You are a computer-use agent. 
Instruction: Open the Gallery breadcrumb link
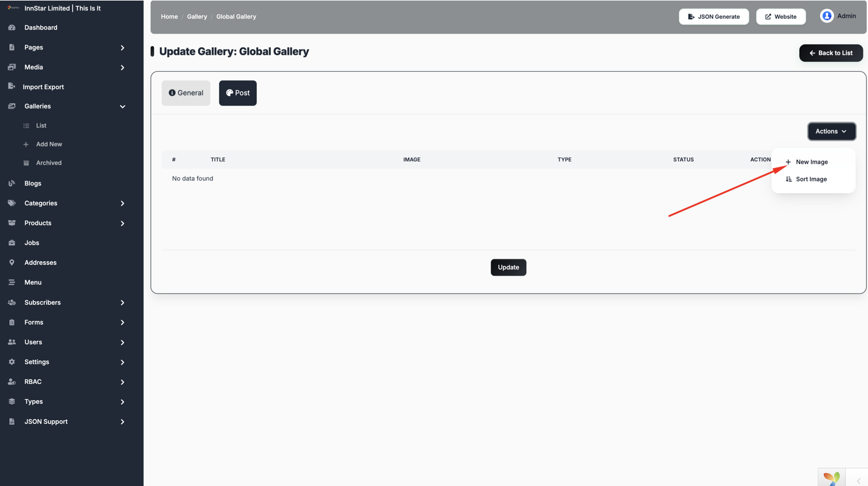[197, 16]
